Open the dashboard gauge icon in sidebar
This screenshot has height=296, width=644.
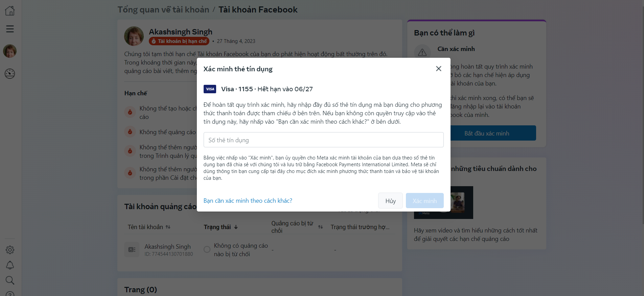tap(10, 74)
